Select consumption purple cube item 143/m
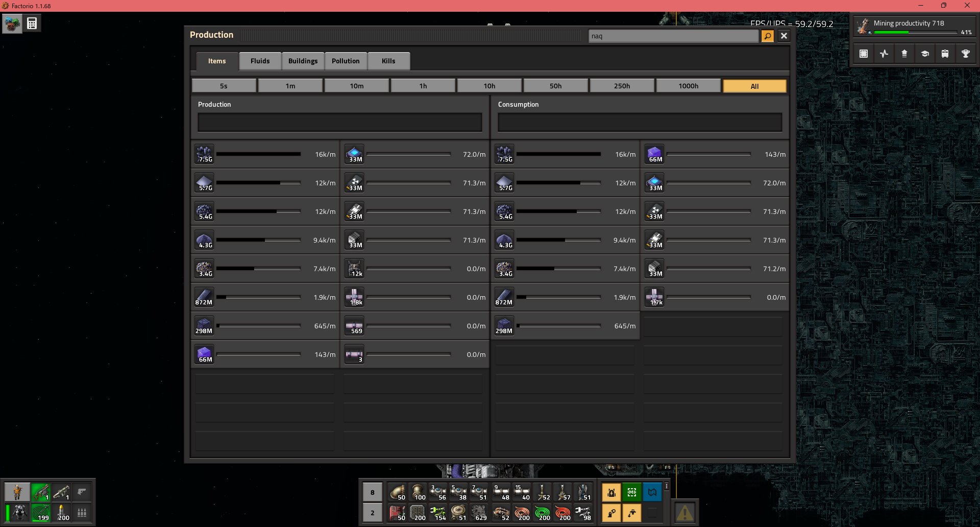Viewport: 980px width, 527px height. (654, 154)
